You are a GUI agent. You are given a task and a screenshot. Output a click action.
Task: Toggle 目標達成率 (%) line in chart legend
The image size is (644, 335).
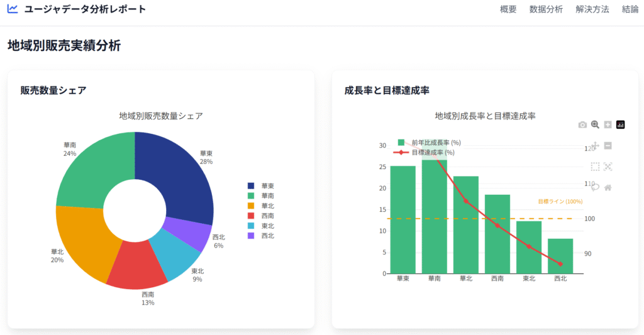click(425, 152)
